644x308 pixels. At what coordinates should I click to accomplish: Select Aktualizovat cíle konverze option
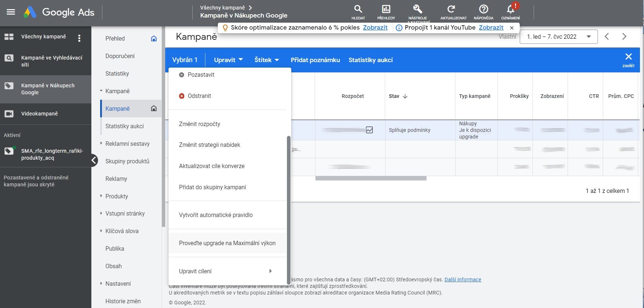pyautogui.click(x=227, y=166)
